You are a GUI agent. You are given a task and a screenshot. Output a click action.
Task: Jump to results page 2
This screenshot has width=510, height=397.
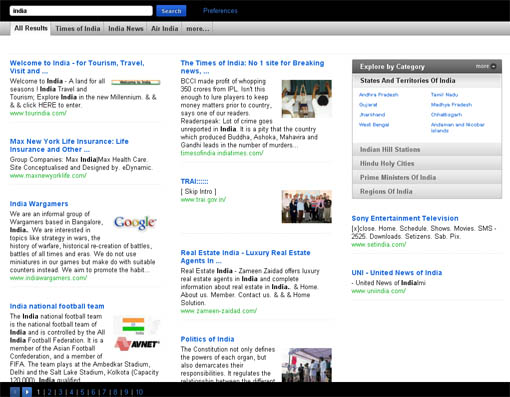pyautogui.click(x=50, y=392)
